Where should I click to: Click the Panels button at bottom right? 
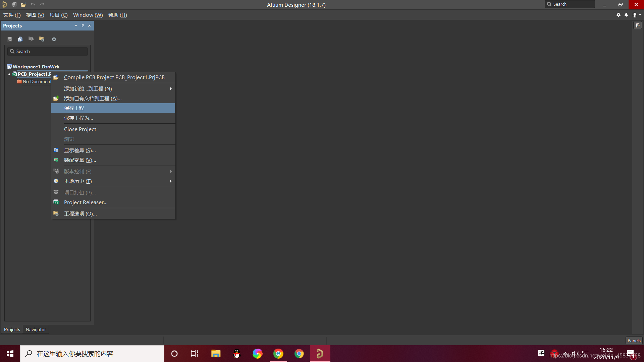[x=634, y=341]
